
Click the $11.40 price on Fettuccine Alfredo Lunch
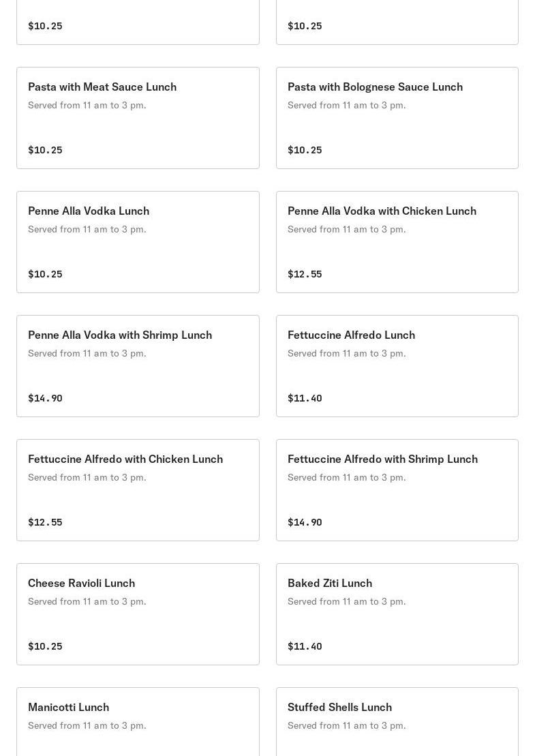(305, 398)
